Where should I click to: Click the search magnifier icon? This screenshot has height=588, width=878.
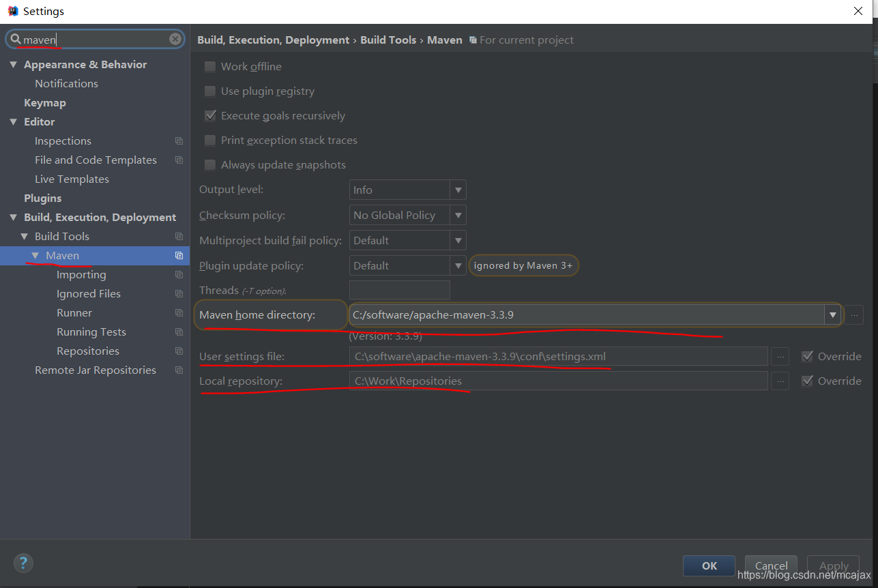[x=16, y=40]
